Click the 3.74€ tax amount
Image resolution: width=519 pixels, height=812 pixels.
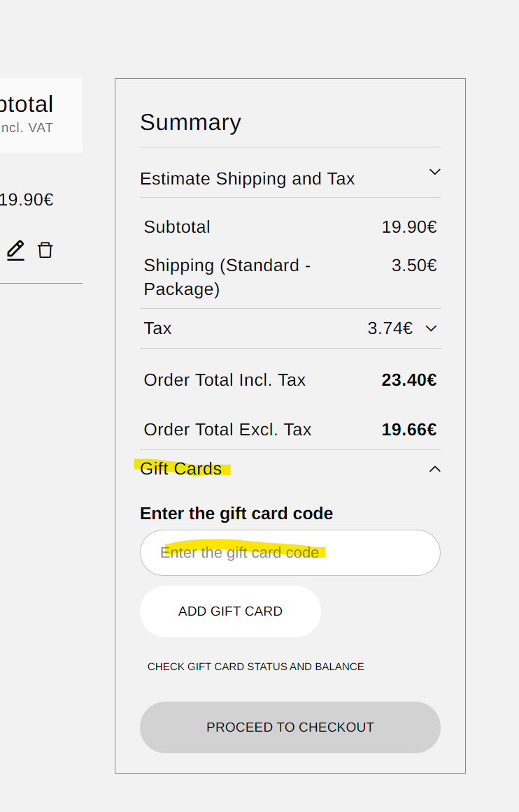(x=390, y=328)
